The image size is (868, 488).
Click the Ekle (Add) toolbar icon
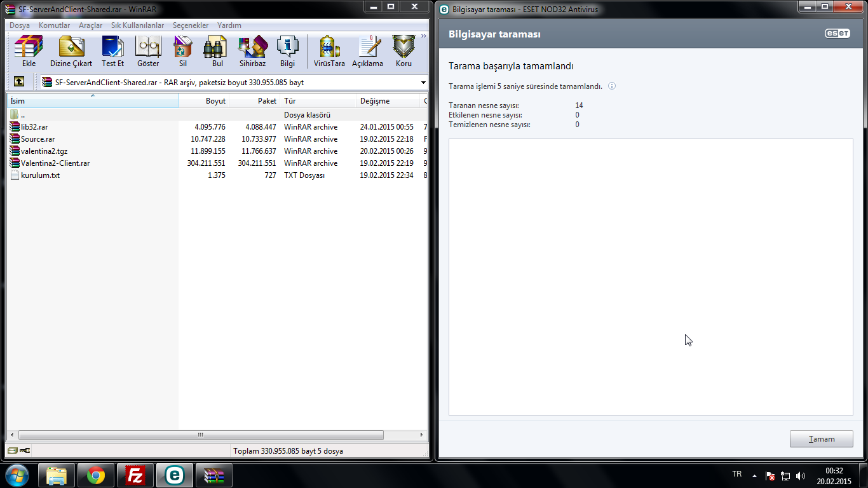point(29,51)
